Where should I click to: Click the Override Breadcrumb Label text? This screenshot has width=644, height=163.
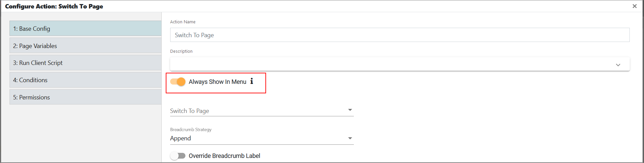tap(224, 156)
